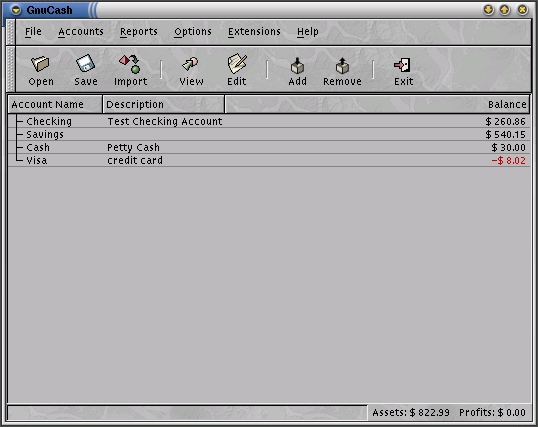The image size is (538, 427).
Task: Click the Balance column header
Action: point(377,104)
